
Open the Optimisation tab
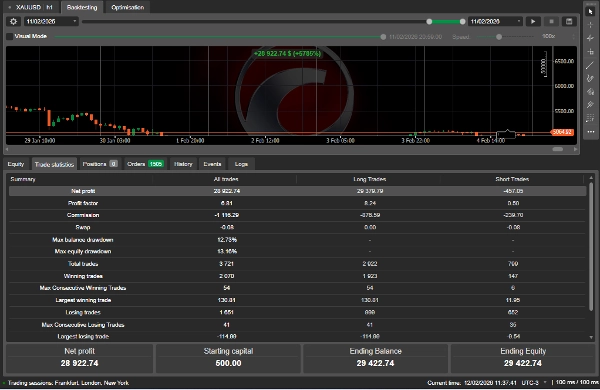pos(127,7)
